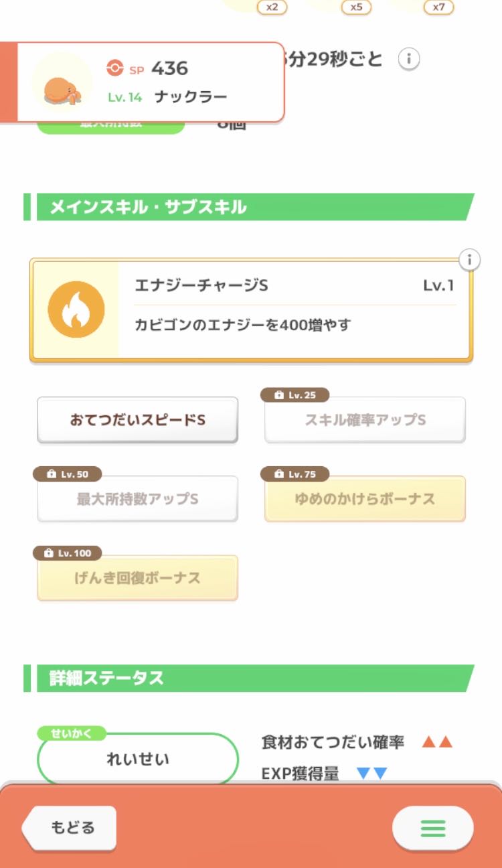Tap the x5 ingredient count badge

click(x=356, y=7)
